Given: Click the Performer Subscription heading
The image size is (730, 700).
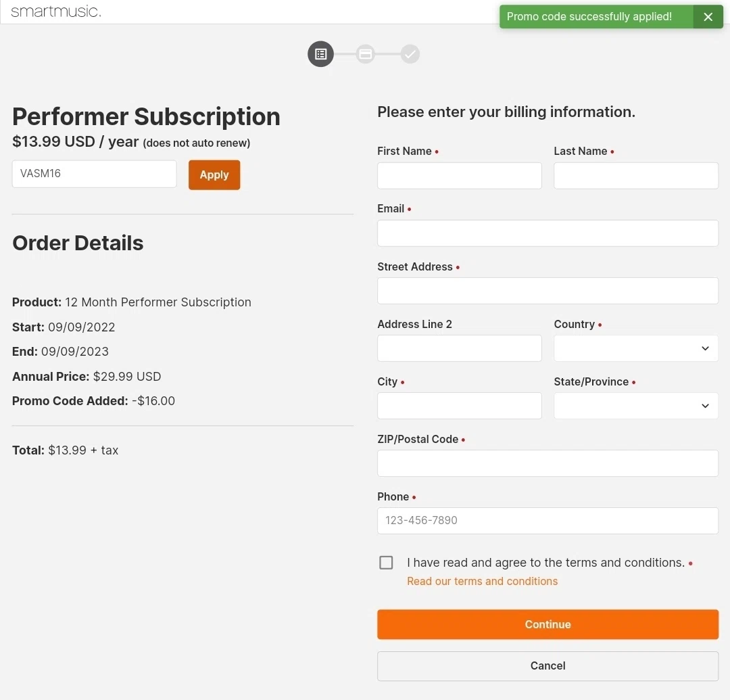Looking at the screenshot, I should [146, 116].
